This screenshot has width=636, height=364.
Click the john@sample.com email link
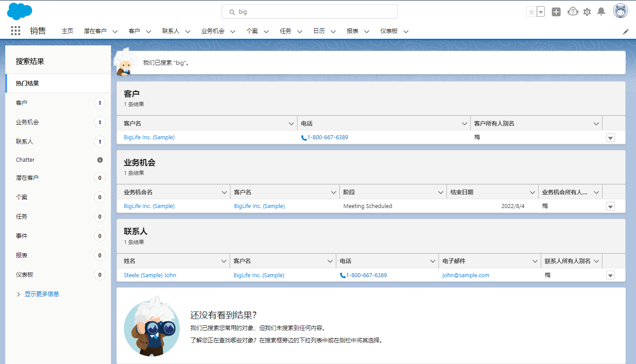tap(466, 275)
